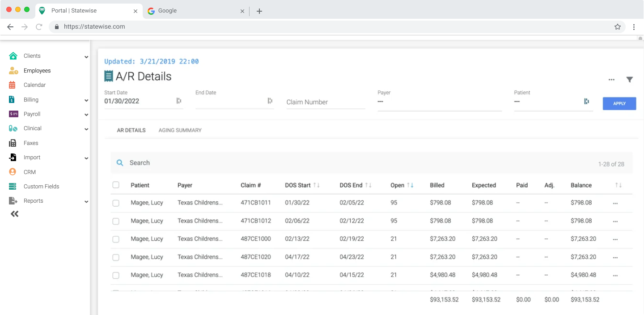Viewport: 644px width, 315px height.
Task: Open the Faxes machine icon
Action: (13, 143)
